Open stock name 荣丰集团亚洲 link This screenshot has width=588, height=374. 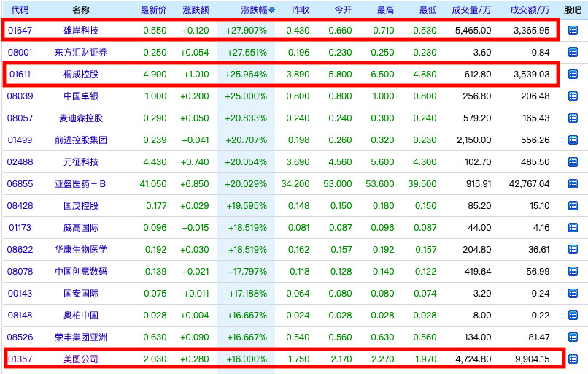(81, 337)
